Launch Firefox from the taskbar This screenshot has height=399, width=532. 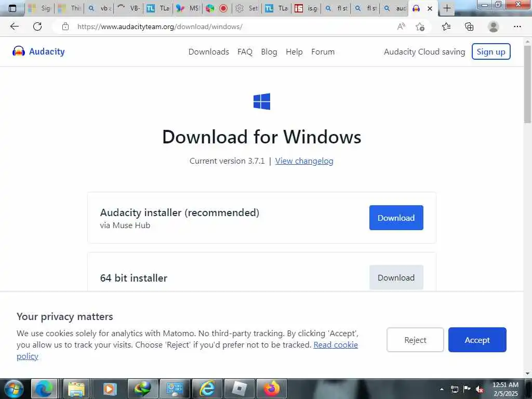(x=271, y=389)
